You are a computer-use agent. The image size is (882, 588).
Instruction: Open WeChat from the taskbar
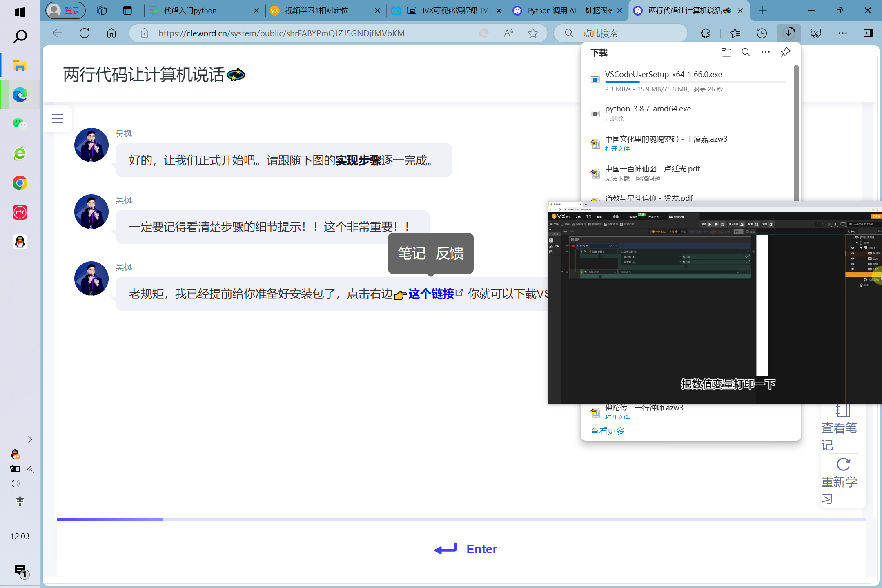pyautogui.click(x=20, y=123)
